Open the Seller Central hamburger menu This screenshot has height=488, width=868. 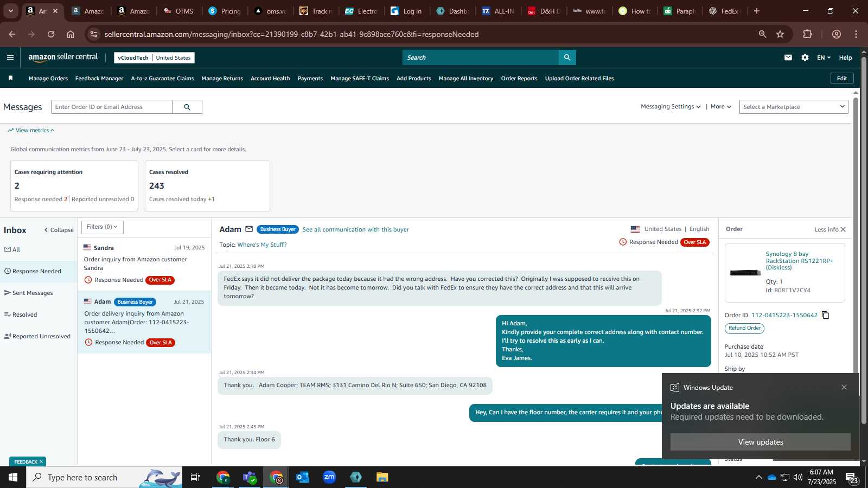[x=10, y=57]
